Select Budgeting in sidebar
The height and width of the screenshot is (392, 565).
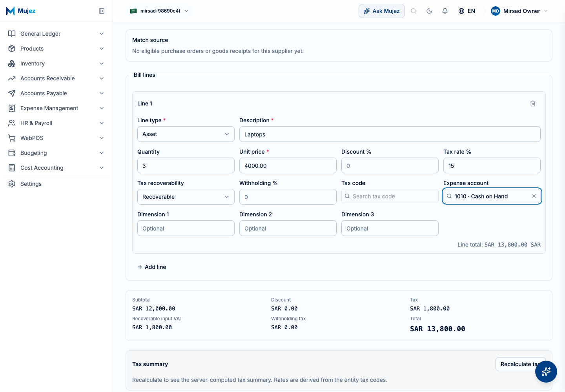click(56, 153)
